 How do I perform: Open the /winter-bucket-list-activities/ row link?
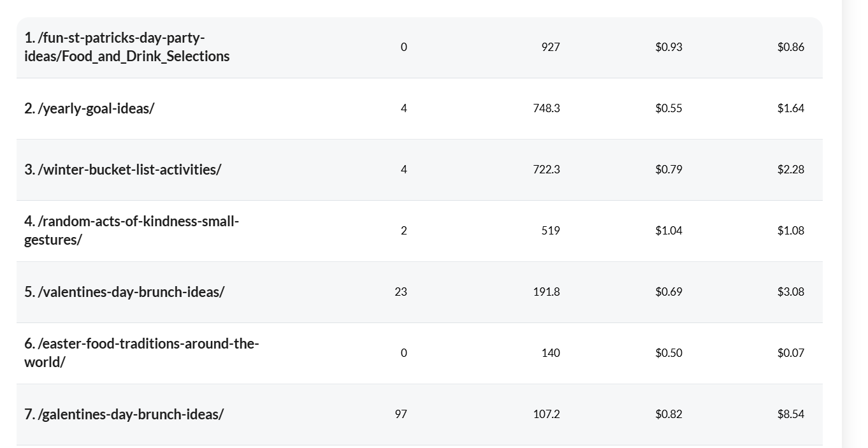123,170
